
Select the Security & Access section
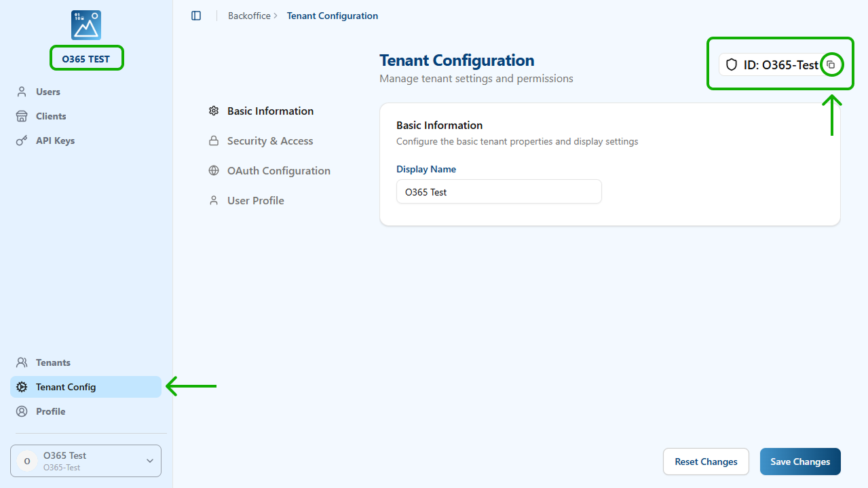tap(269, 141)
